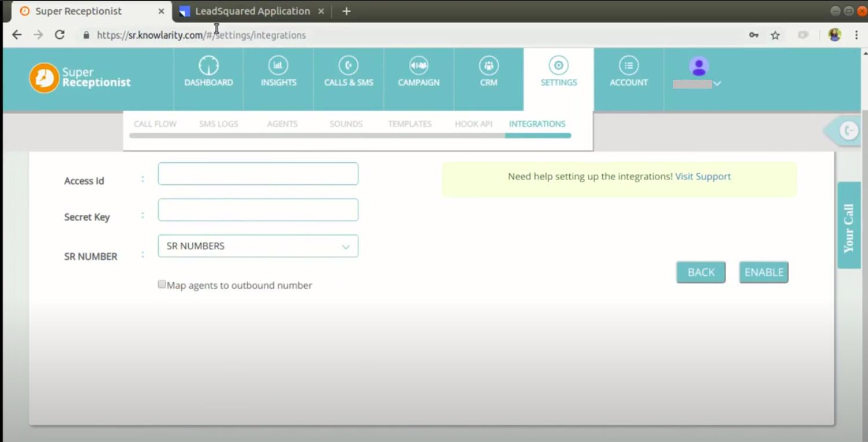868x442 pixels.
Task: Check Map agents to outbound number
Action: click(x=162, y=284)
